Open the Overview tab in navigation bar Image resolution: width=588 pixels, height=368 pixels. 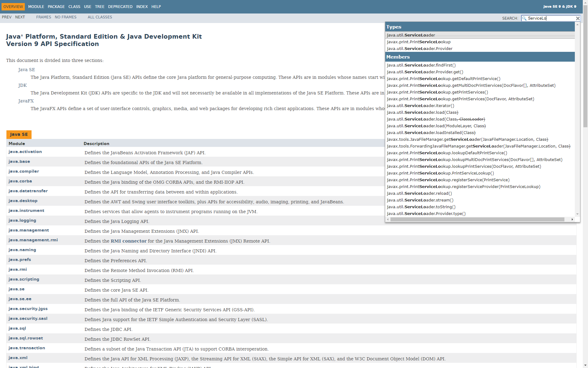[x=13, y=6]
